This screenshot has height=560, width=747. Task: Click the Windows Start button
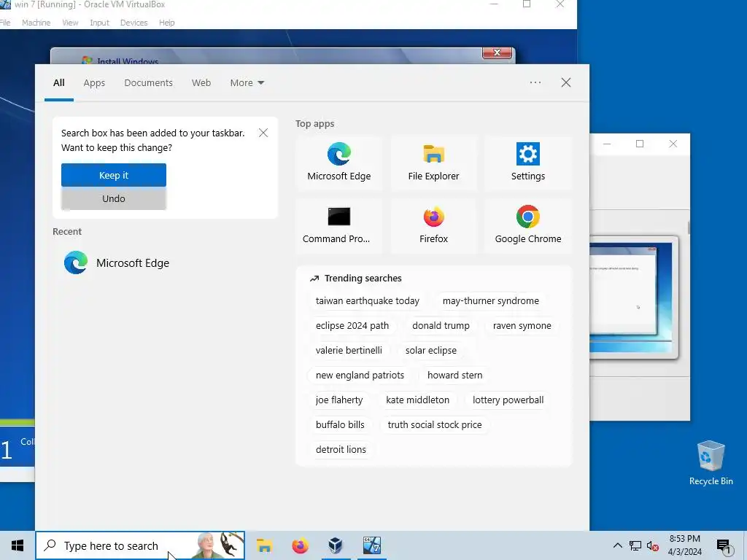[x=18, y=545]
